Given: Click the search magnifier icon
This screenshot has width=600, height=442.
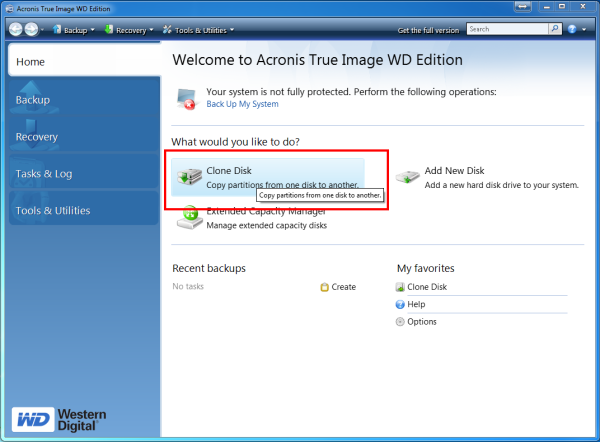Looking at the screenshot, I should click(x=554, y=30).
